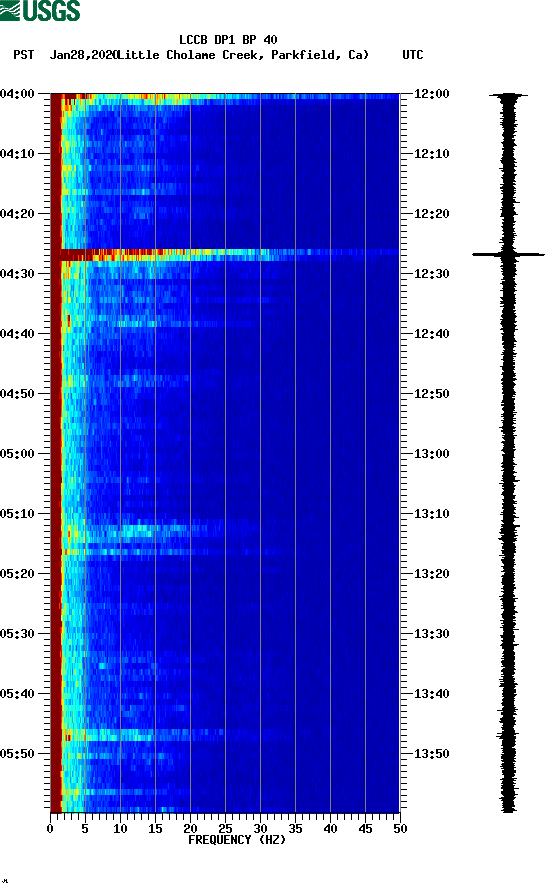Viewport: 552px width, 892px height.
Task: Click the '40' frequency axis label
Action: 330,828
